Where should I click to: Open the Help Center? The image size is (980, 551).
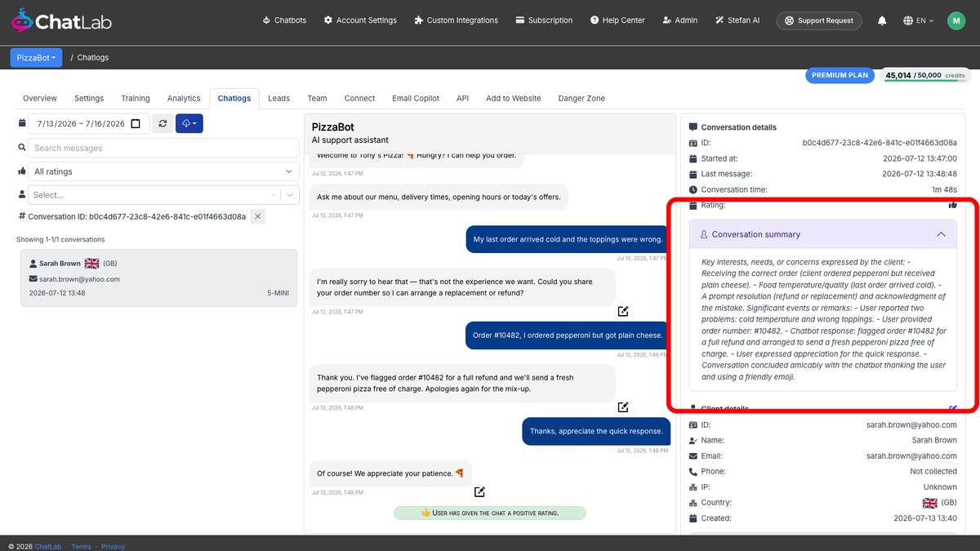pos(617,20)
